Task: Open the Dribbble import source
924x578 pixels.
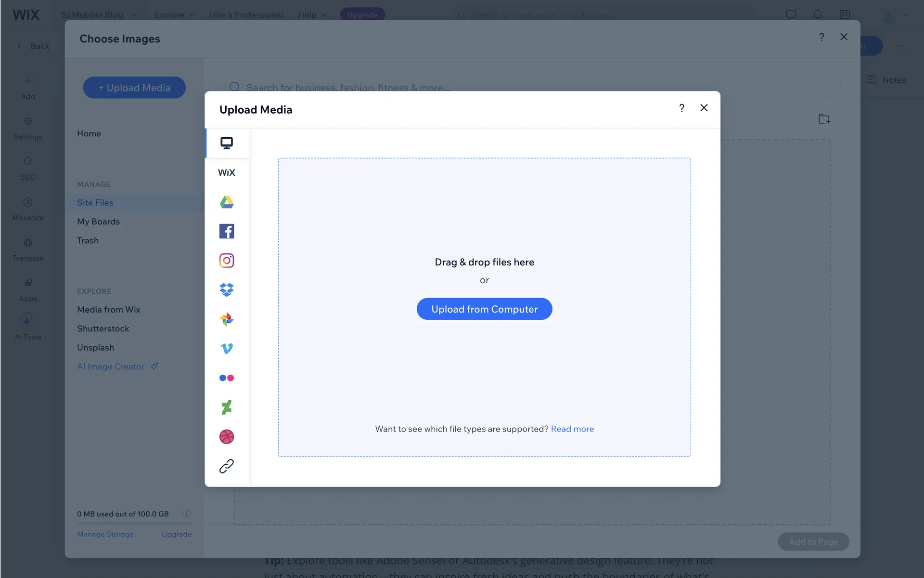Action: point(227,437)
